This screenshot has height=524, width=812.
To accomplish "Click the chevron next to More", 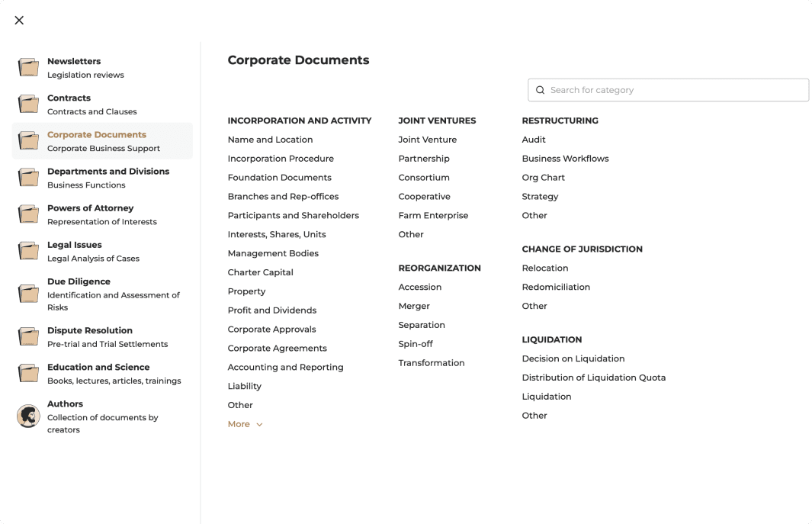I will [259, 425].
